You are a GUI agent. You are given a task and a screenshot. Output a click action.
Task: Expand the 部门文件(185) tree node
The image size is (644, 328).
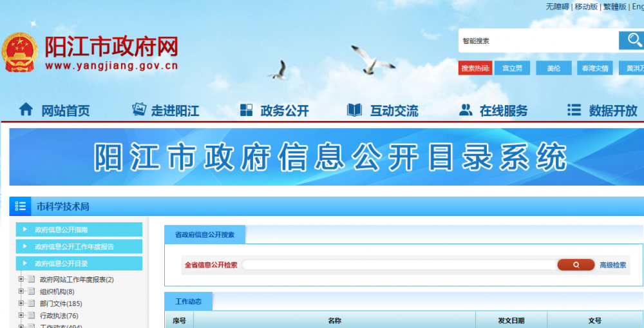[x=21, y=304]
